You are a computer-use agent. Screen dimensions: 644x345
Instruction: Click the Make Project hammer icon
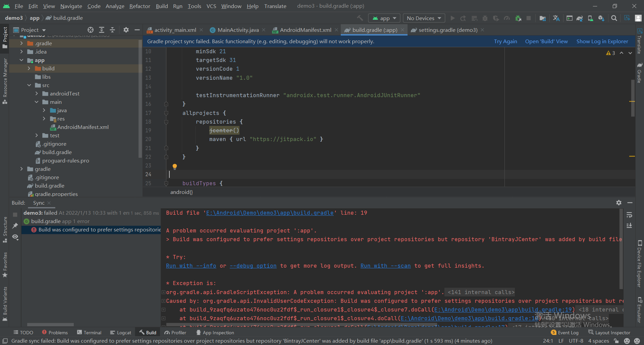(360, 18)
